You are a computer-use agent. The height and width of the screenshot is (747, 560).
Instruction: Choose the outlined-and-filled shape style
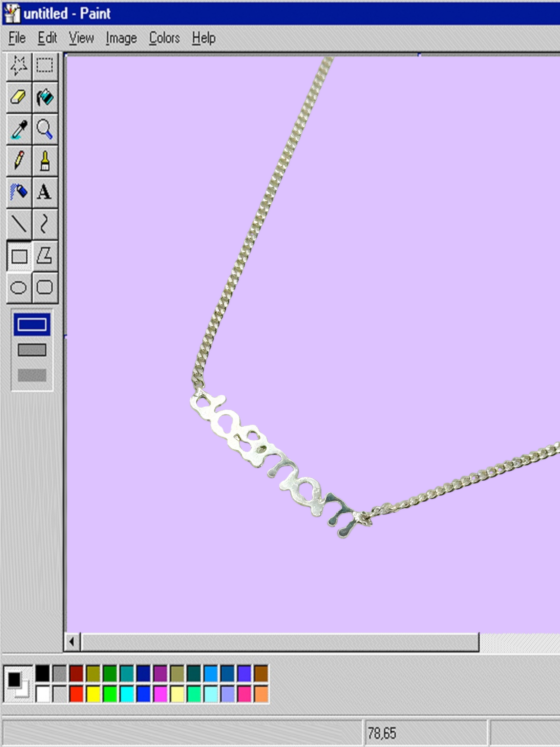coord(32,350)
